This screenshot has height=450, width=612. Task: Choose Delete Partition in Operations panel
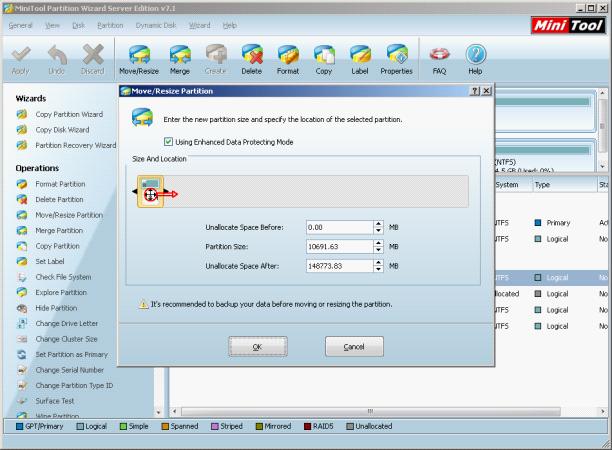(59, 199)
